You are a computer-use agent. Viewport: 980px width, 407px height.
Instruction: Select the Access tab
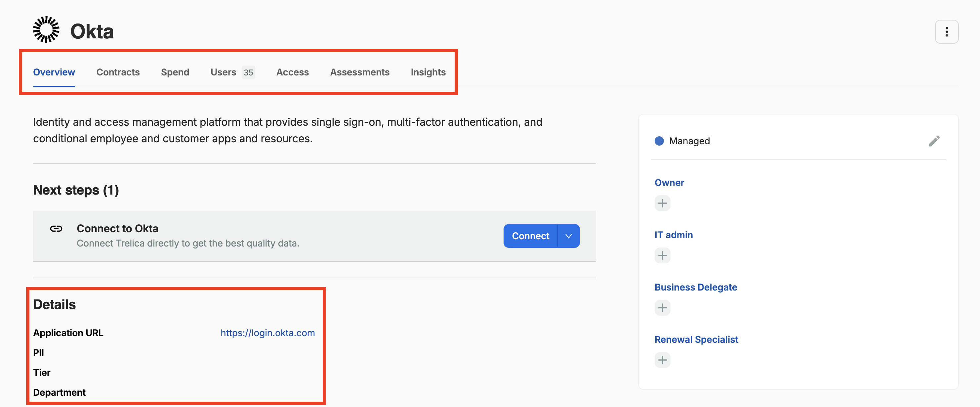(292, 72)
